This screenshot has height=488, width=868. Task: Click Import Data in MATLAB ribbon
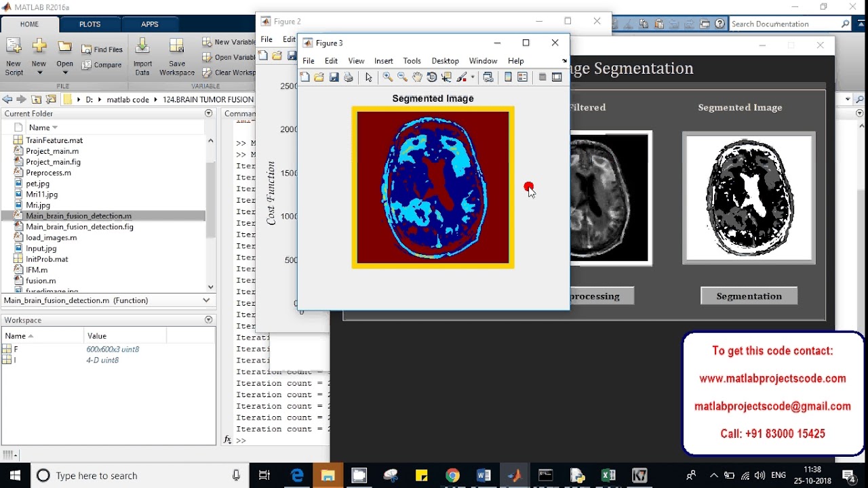click(x=142, y=57)
